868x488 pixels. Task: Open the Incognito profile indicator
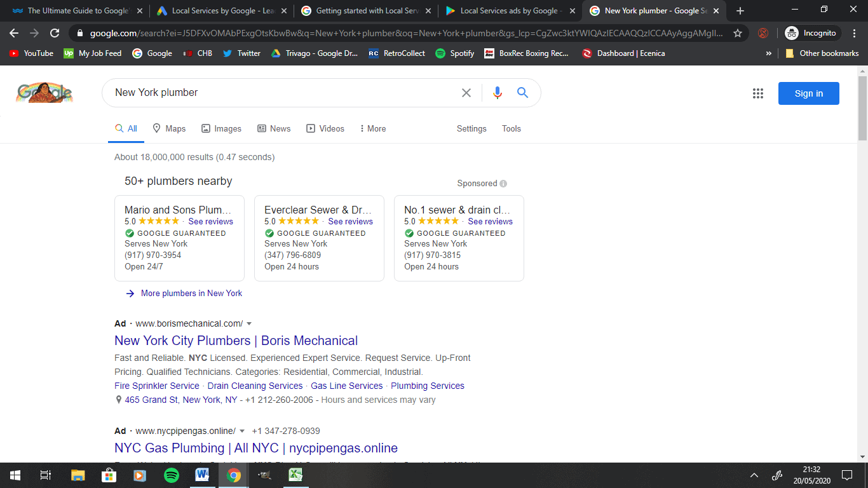[x=811, y=33]
